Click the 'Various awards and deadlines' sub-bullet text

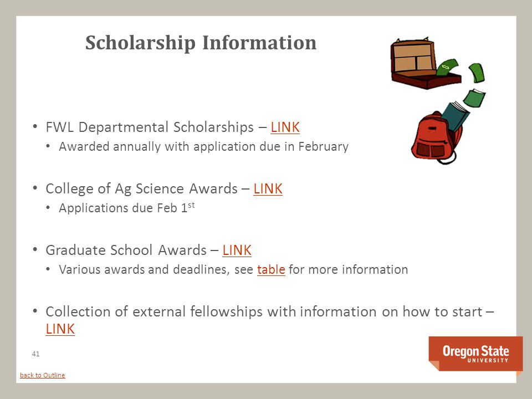[x=144, y=269]
